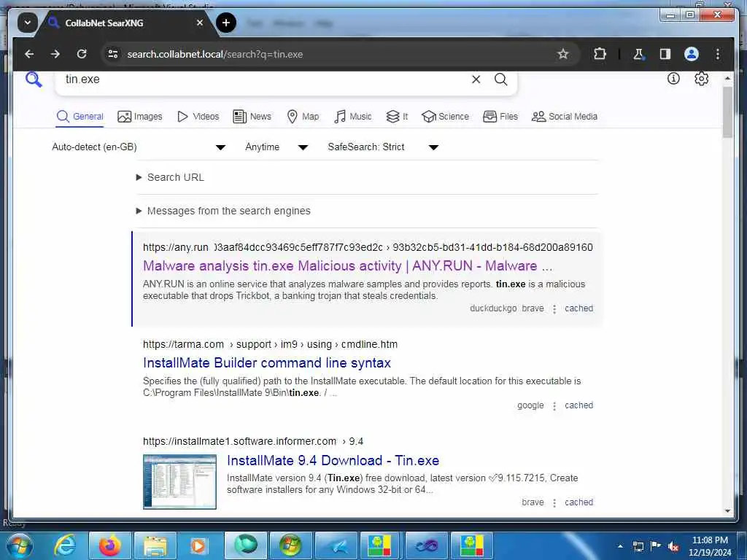Go back in browser history

pos(29,54)
